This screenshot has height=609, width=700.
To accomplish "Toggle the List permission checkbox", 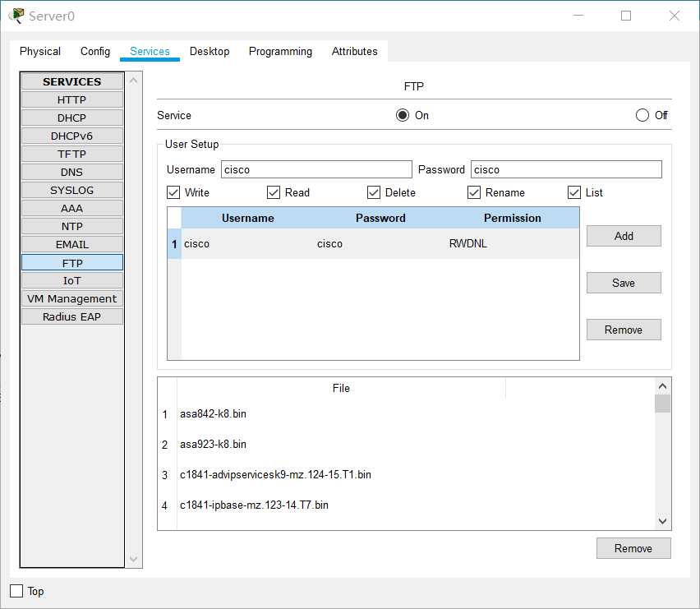I will pyautogui.click(x=574, y=192).
